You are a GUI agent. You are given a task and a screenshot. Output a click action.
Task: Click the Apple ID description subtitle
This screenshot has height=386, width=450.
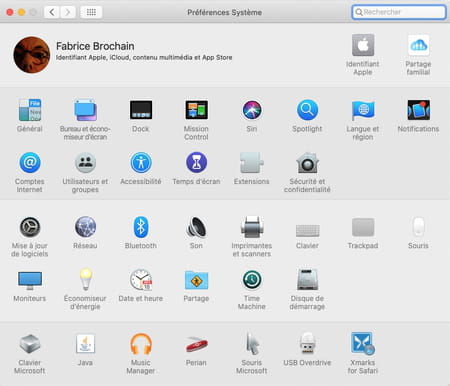144,57
